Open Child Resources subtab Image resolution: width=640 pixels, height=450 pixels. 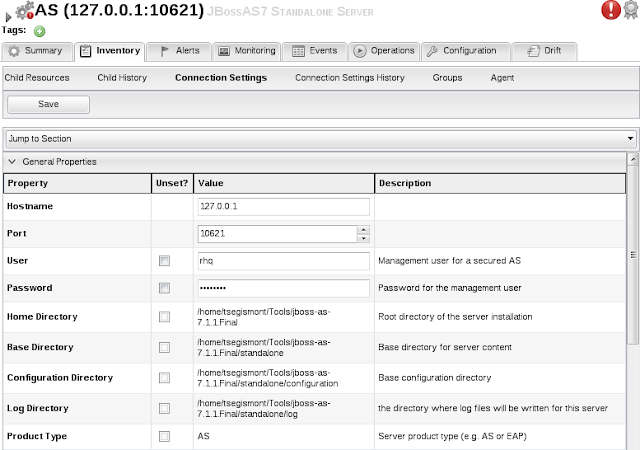pyautogui.click(x=37, y=78)
